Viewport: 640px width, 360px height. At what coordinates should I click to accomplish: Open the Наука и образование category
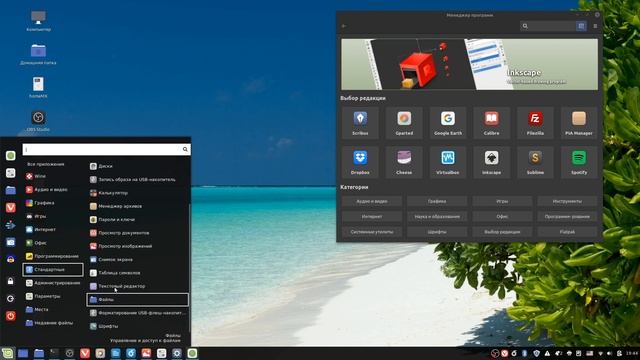click(x=437, y=216)
